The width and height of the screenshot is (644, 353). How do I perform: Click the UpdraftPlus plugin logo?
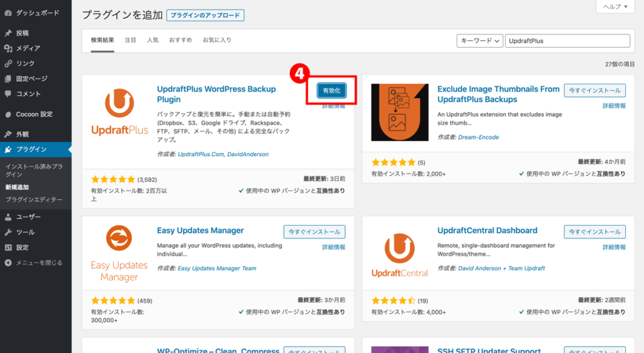tap(119, 112)
